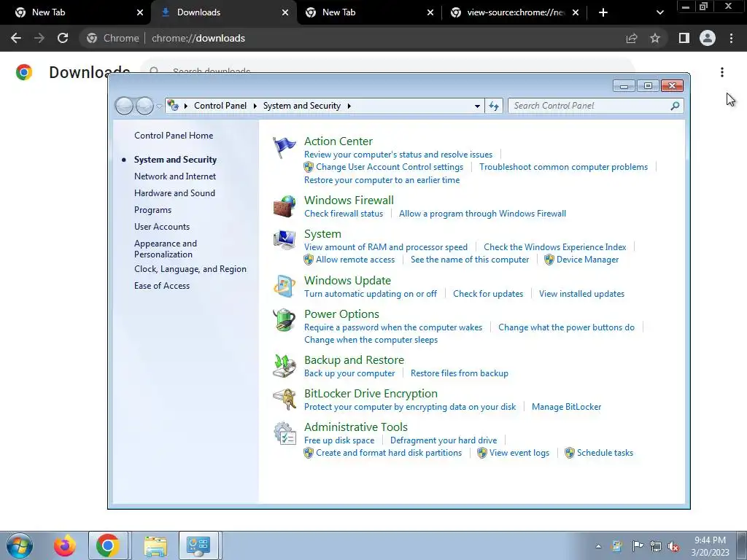
Task: Go back in Chrome
Action: tap(16, 38)
